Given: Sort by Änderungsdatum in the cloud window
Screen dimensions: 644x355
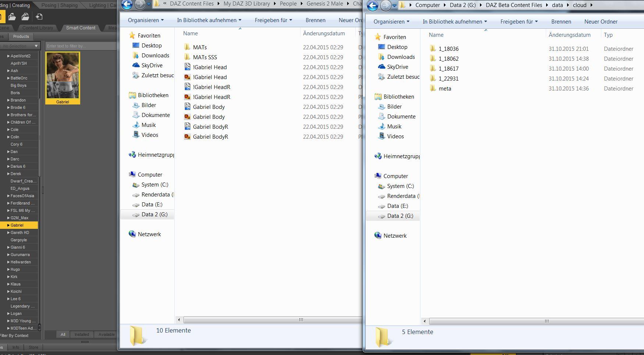Looking at the screenshot, I should [x=569, y=35].
